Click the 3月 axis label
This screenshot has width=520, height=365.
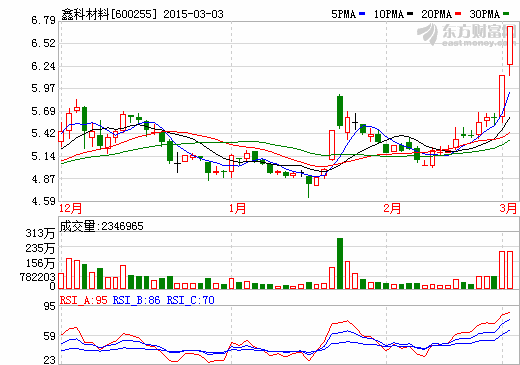tap(508, 208)
